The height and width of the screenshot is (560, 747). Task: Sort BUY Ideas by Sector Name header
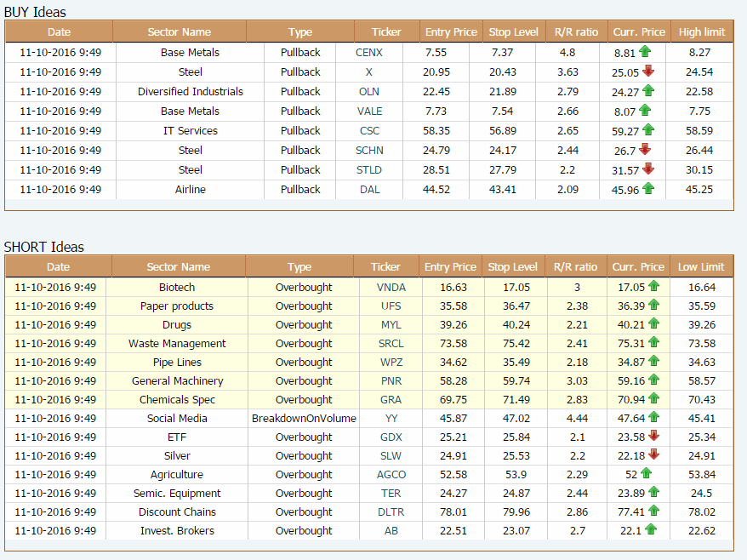coord(180,32)
